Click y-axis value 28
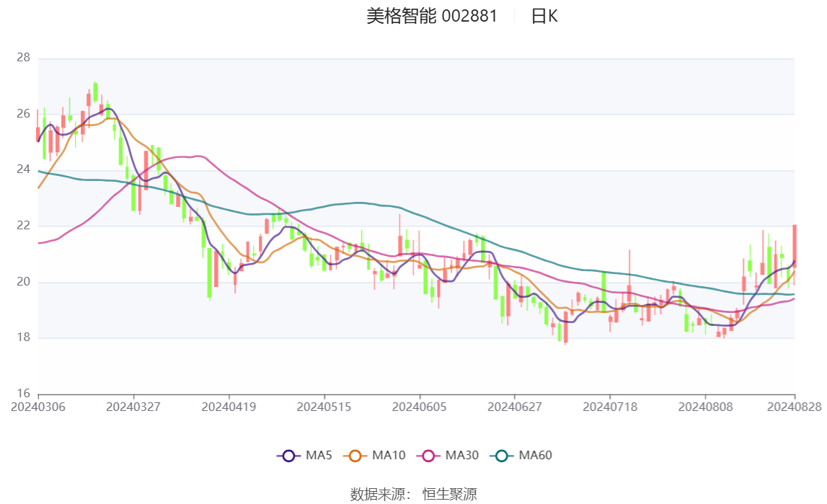This screenshot has height=504, width=827. click(23, 58)
